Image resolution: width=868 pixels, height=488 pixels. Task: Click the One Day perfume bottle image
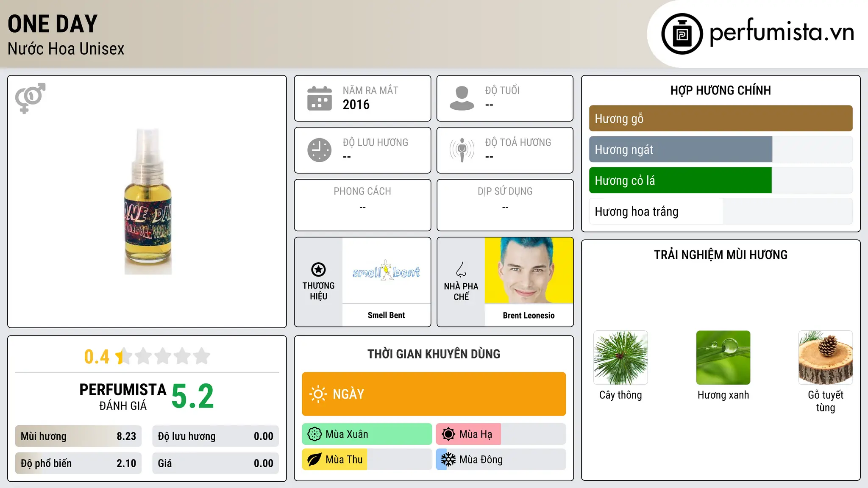coord(148,202)
